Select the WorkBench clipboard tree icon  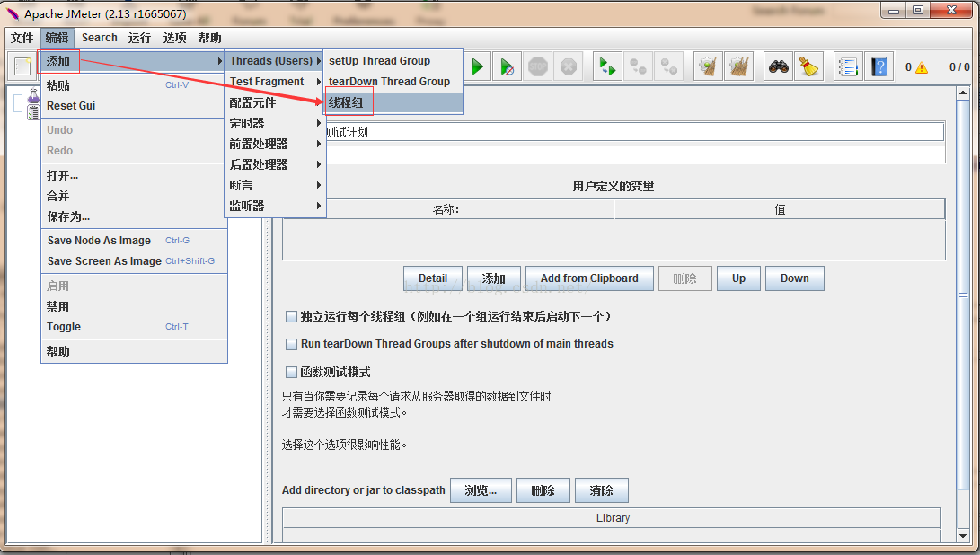click(x=34, y=112)
